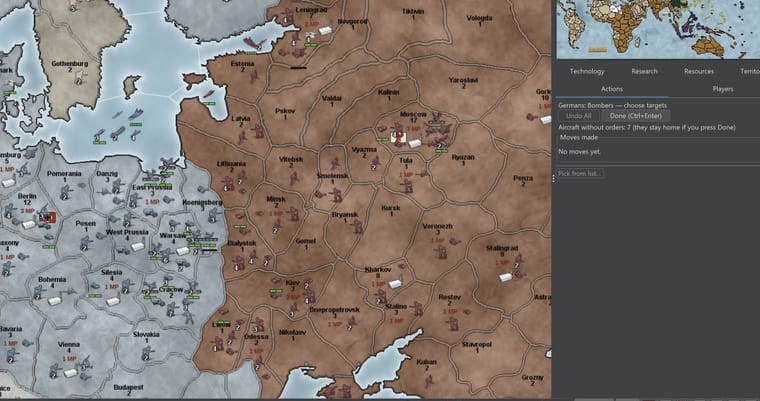Screen dimensions: 760x401
Task: Open the Research tab
Action: point(644,71)
